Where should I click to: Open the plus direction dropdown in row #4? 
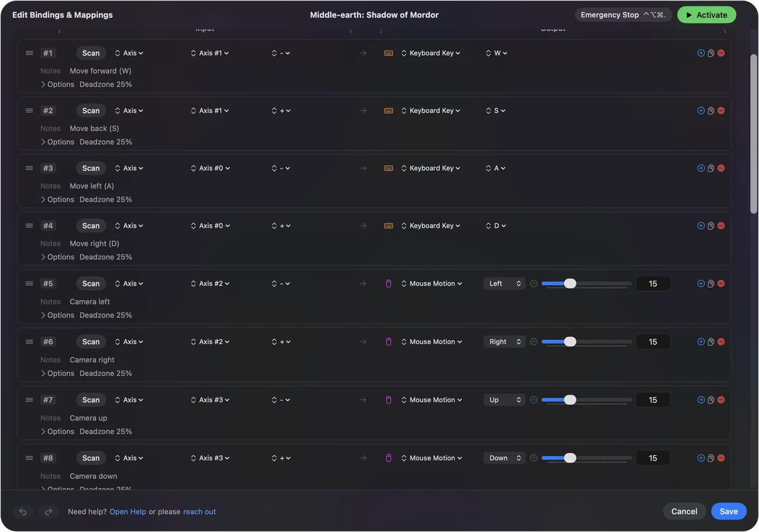tap(281, 226)
